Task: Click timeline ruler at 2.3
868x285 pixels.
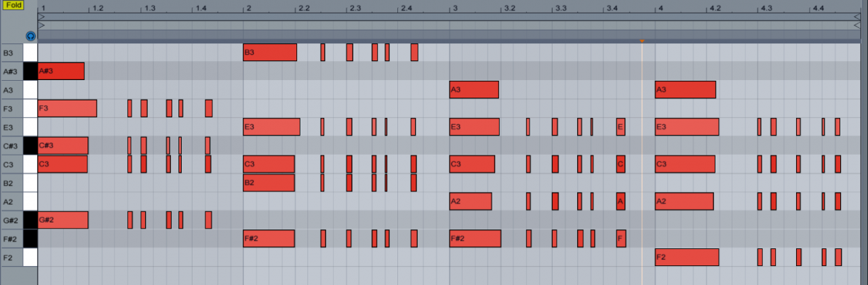Action: click(x=355, y=9)
